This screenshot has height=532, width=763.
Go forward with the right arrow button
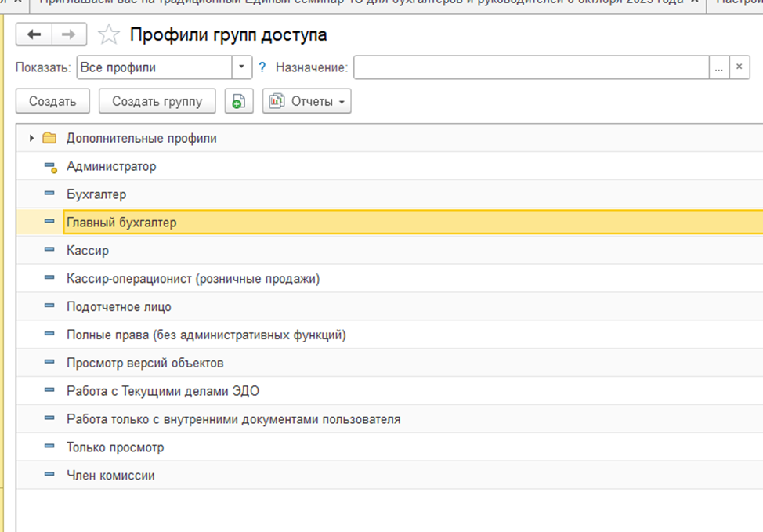[x=69, y=34]
